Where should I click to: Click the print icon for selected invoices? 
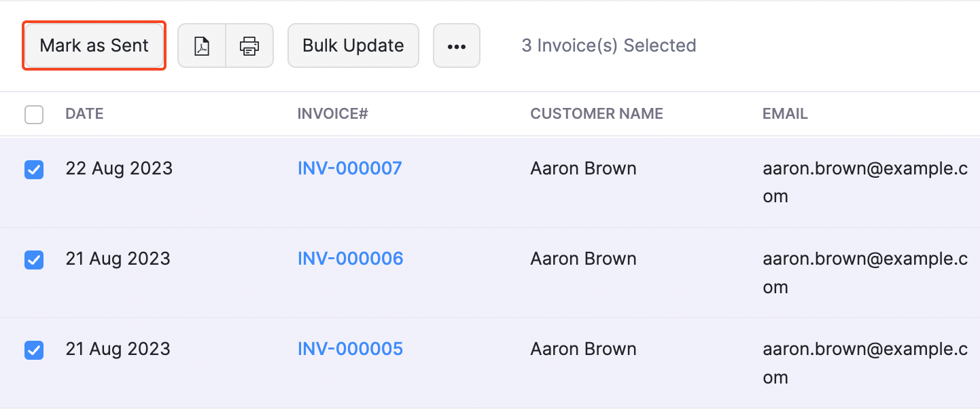click(249, 45)
